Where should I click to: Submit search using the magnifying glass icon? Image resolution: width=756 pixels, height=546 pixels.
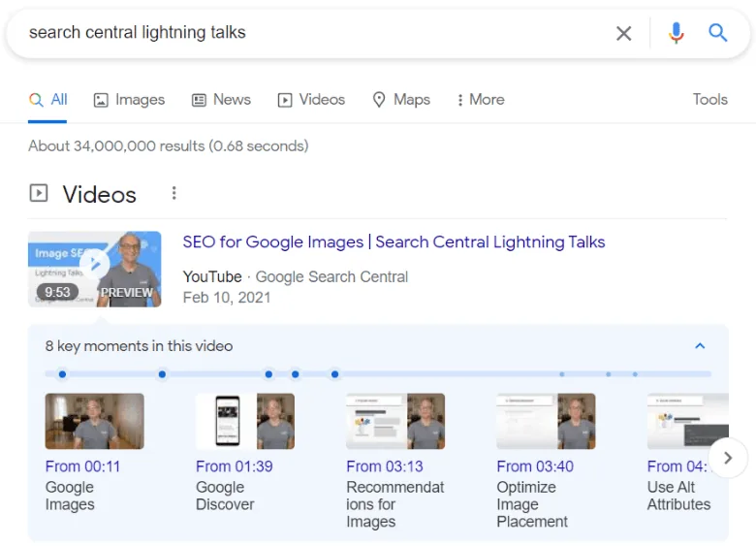(x=717, y=33)
